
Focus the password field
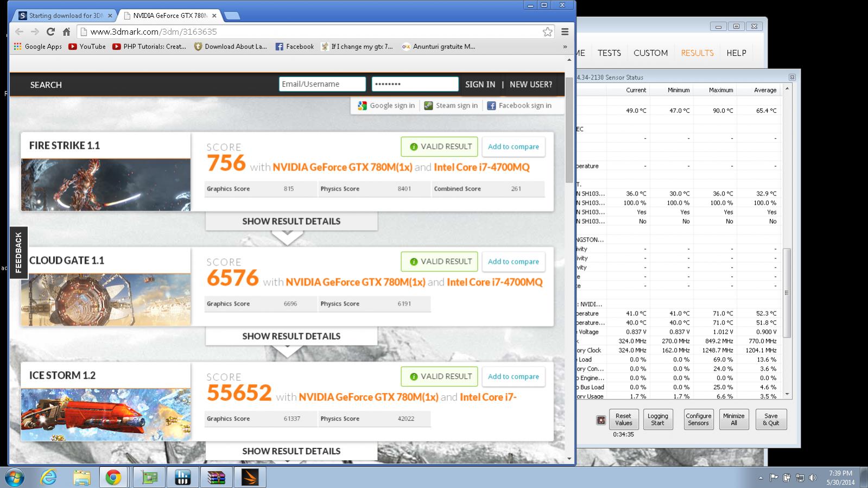(x=415, y=84)
